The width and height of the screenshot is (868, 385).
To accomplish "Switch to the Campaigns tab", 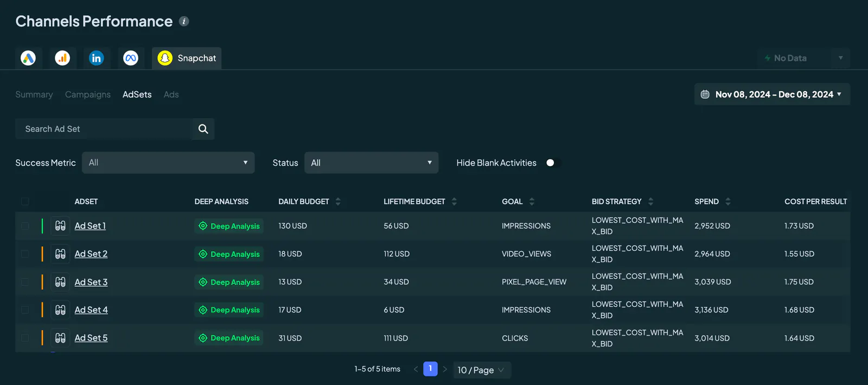I will coord(88,94).
